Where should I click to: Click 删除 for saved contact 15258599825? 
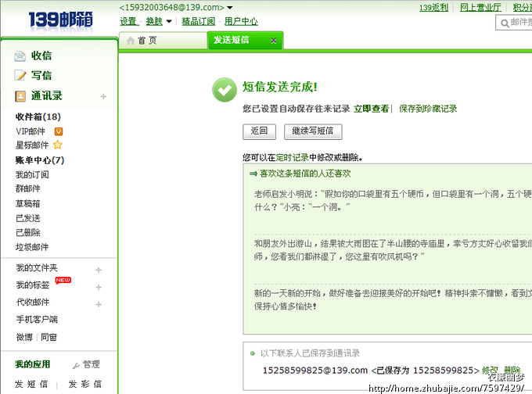(x=512, y=371)
